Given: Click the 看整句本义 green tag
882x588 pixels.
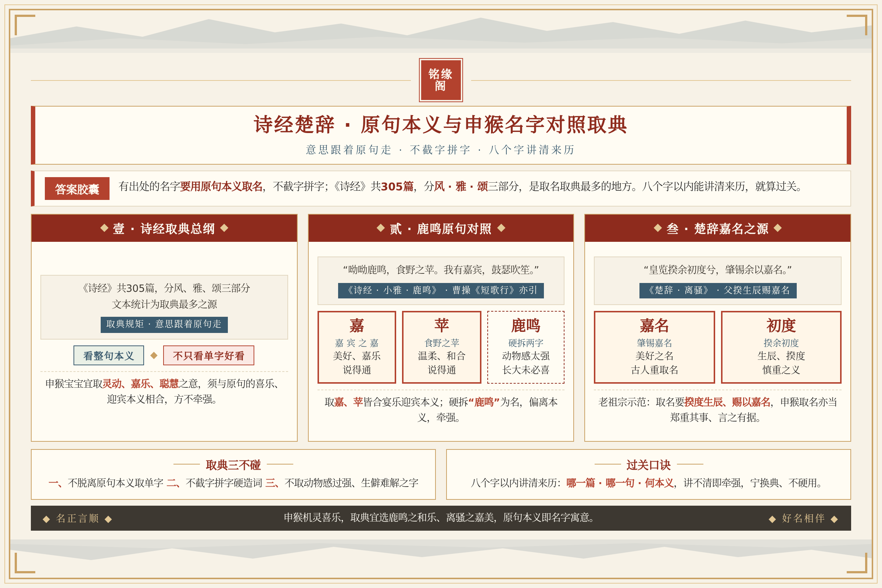Looking at the screenshot, I should 109,355.
